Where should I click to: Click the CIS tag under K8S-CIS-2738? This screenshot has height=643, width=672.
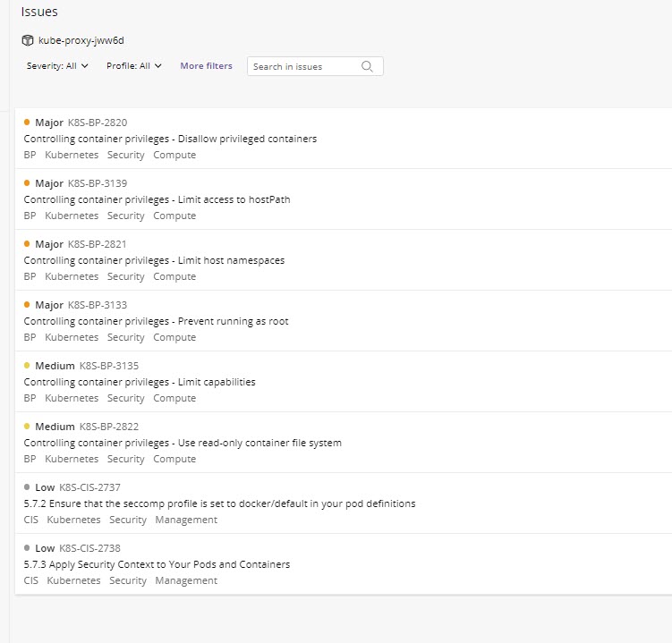point(31,580)
